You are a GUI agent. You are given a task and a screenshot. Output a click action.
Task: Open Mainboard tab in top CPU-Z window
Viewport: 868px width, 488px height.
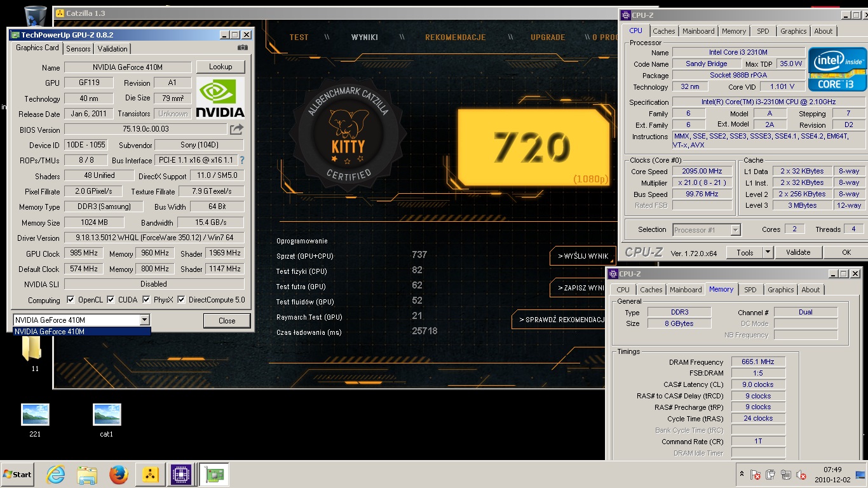click(698, 31)
